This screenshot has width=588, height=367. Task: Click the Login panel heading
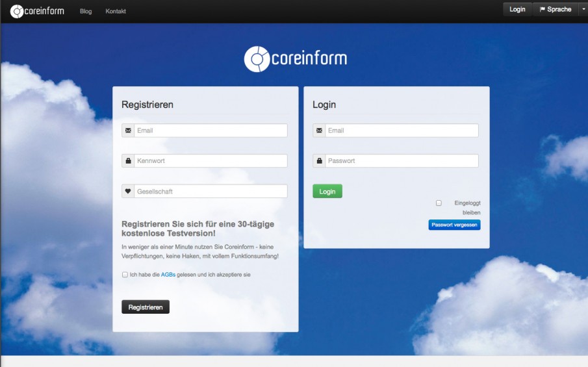coord(324,105)
